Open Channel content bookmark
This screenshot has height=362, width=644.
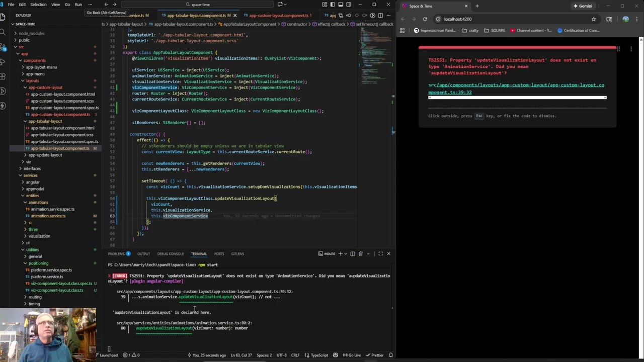pyautogui.click(x=531, y=31)
